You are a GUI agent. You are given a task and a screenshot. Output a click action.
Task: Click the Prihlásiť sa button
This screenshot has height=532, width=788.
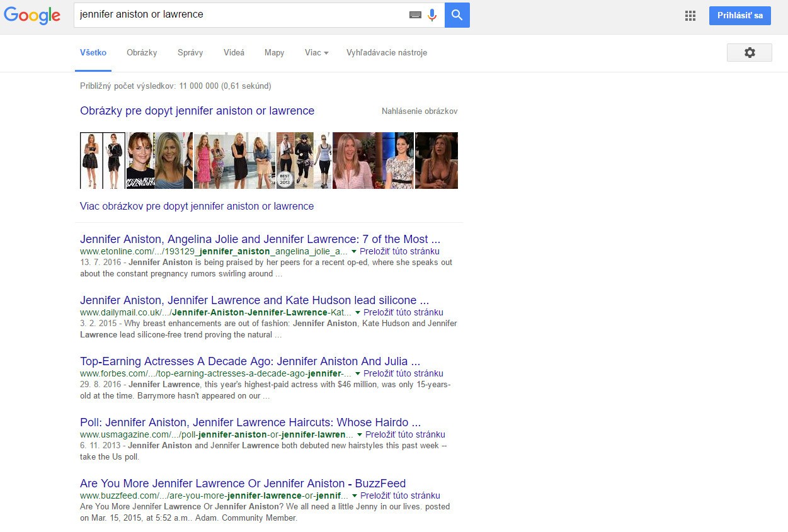pyautogui.click(x=739, y=16)
